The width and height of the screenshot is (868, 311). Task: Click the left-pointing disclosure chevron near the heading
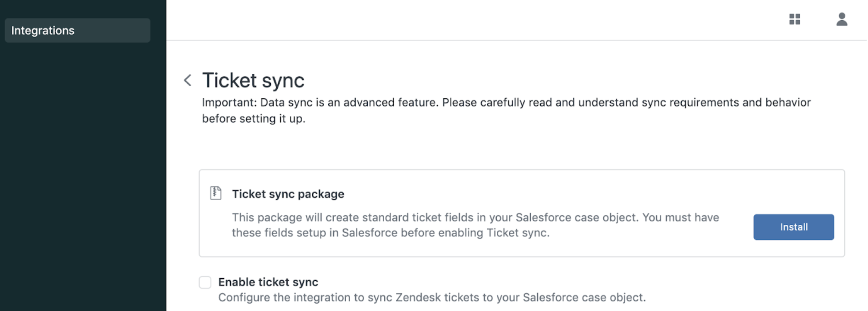[188, 80]
